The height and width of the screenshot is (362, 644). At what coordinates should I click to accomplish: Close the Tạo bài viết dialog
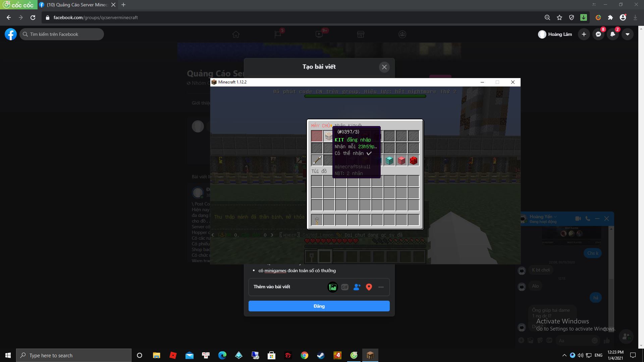pyautogui.click(x=384, y=67)
